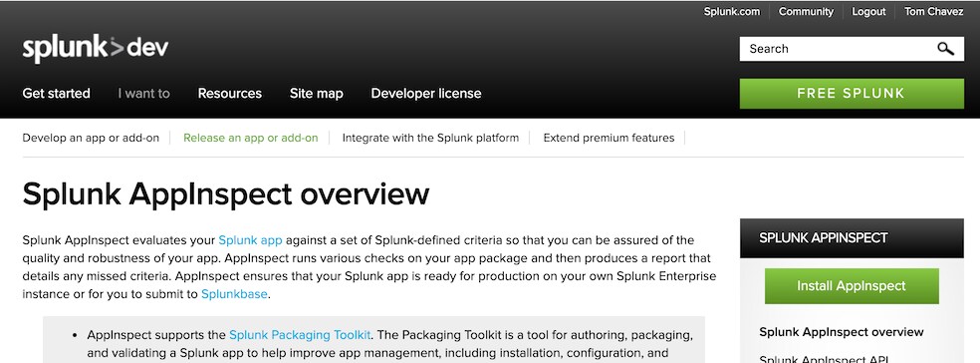
Task: Open the Get started menu
Action: point(56,94)
